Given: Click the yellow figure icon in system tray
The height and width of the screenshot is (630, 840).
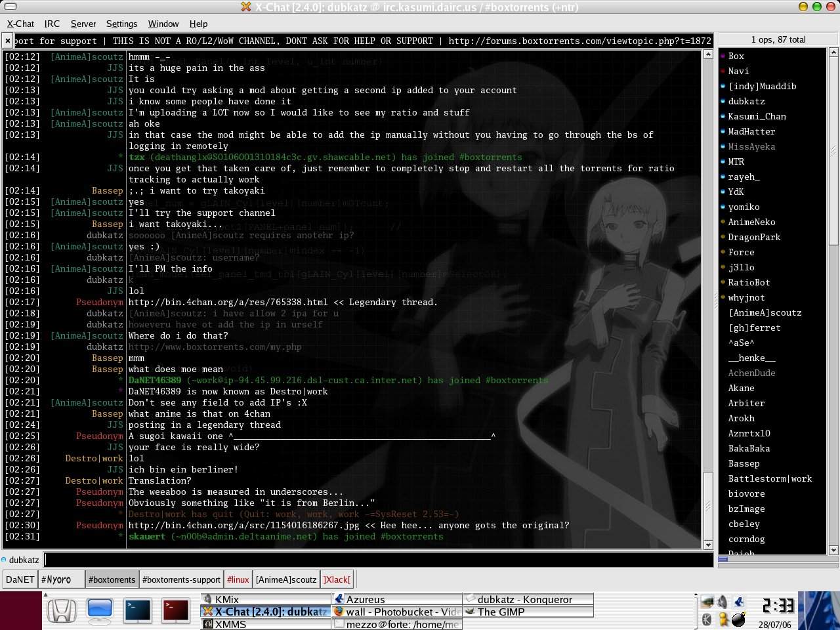Looking at the screenshot, I should point(723,619).
